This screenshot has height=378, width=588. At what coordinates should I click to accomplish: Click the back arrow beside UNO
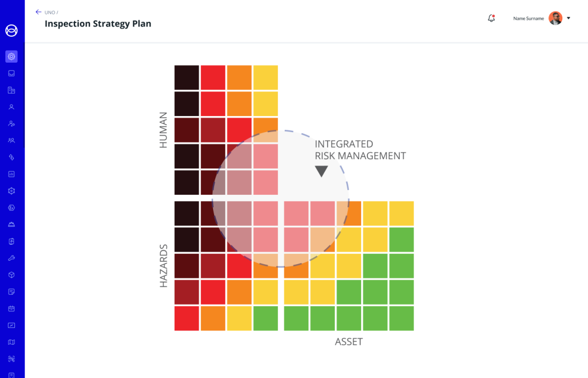(x=38, y=12)
